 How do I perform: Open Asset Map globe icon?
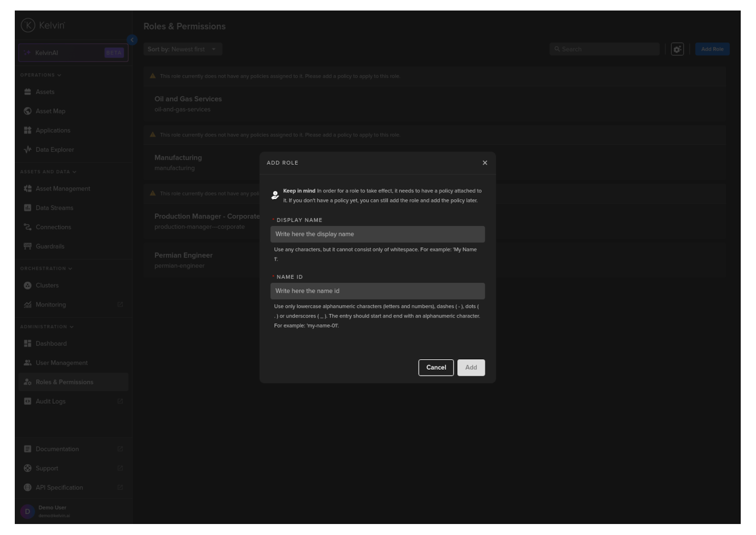click(28, 111)
